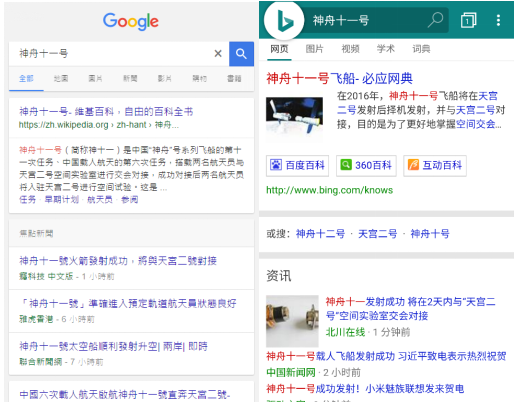Open the Bing three-dot overflow menu
The image size is (517, 413).
(x=498, y=20)
